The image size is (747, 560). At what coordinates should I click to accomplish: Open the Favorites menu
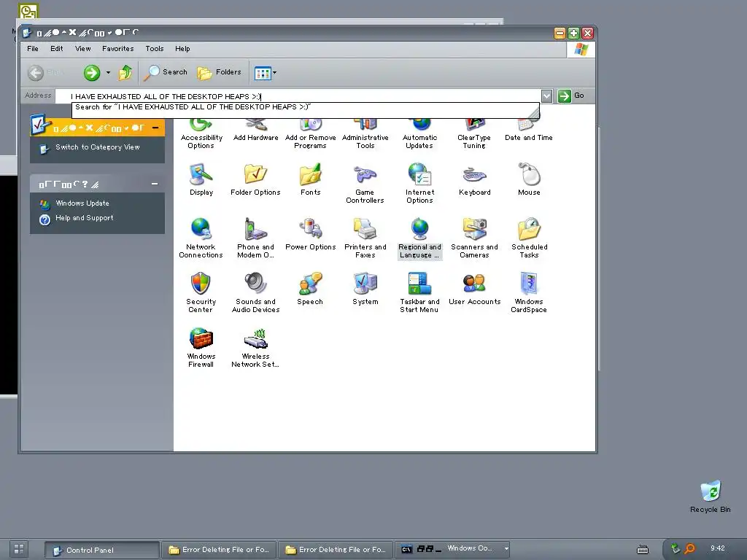pyautogui.click(x=117, y=49)
